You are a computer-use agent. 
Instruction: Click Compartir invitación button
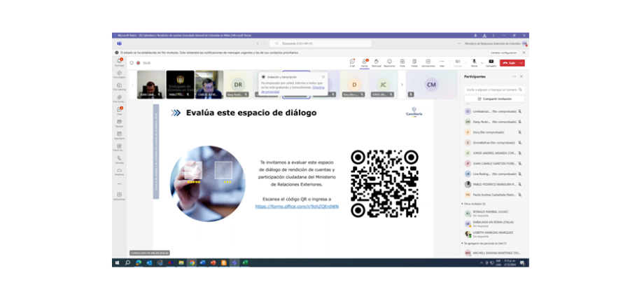click(494, 99)
